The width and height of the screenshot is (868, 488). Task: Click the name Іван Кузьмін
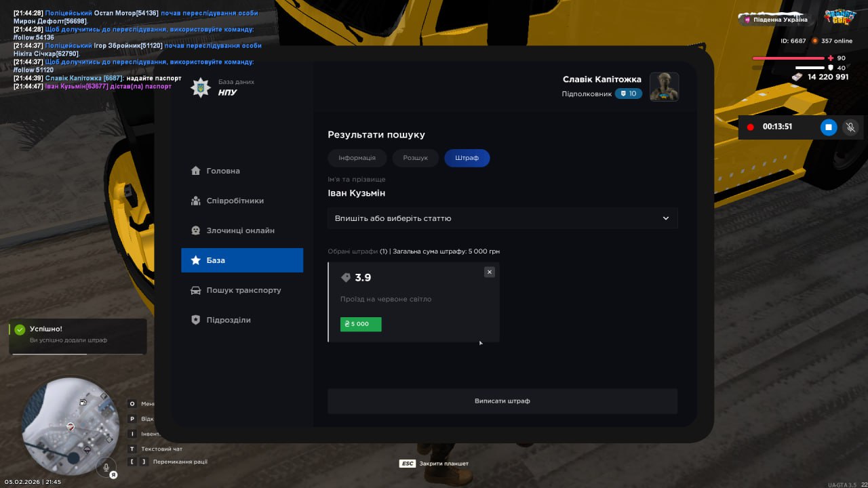point(357,193)
